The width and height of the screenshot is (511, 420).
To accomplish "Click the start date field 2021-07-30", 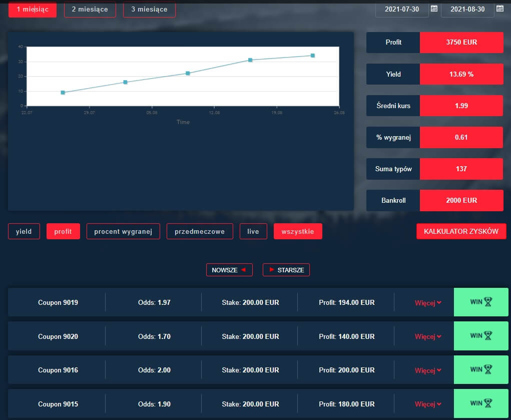I will click(x=402, y=10).
